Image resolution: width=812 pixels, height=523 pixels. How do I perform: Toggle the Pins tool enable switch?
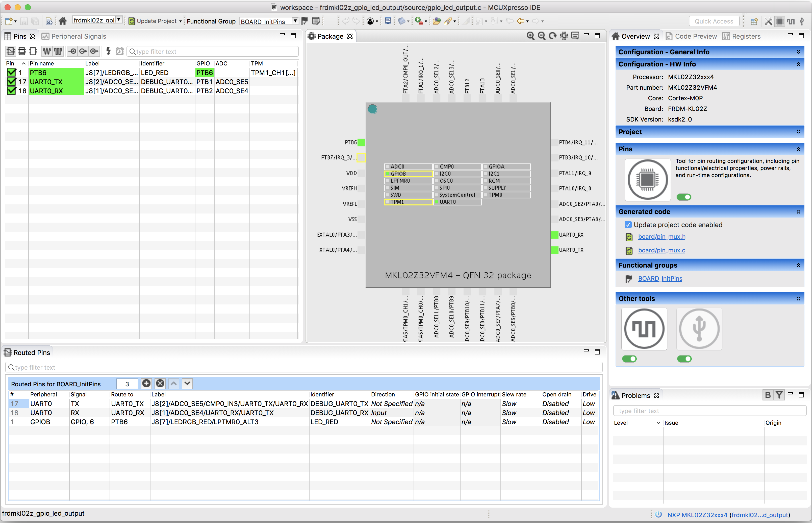pyautogui.click(x=684, y=197)
